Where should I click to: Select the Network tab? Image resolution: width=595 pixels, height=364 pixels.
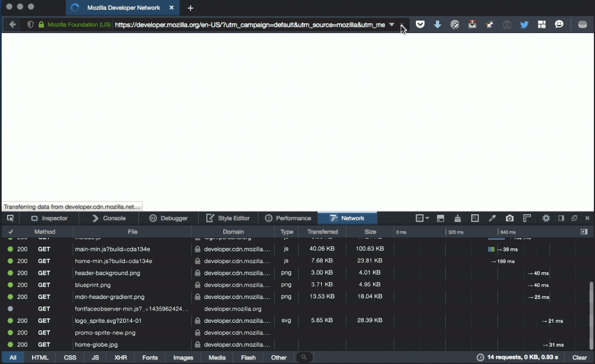coord(347,218)
